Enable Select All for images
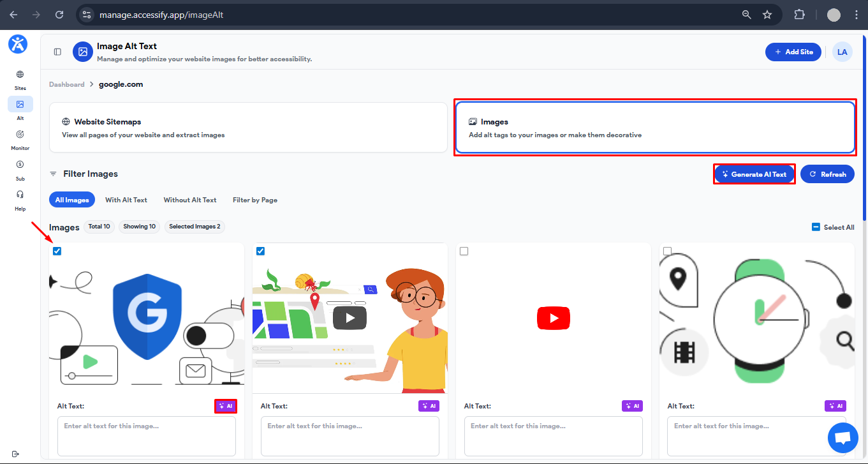This screenshot has width=868, height=464. [x=833, y=227]
